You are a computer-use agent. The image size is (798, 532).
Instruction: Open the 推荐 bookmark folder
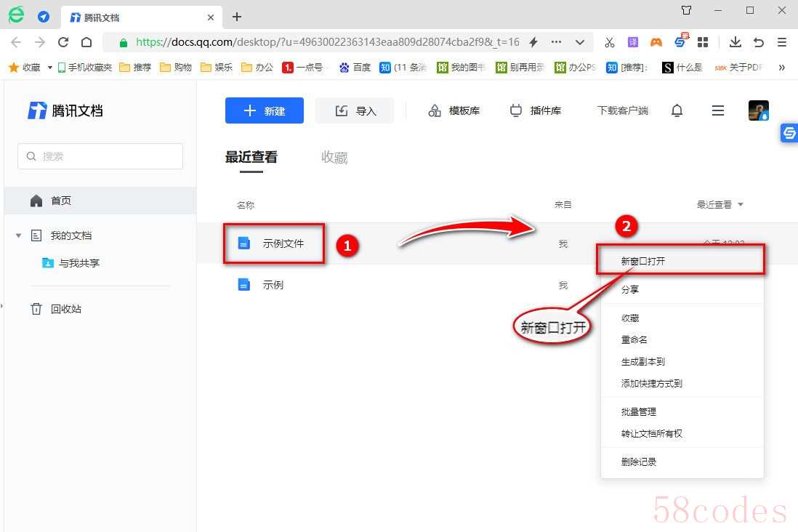coord(135,67)
